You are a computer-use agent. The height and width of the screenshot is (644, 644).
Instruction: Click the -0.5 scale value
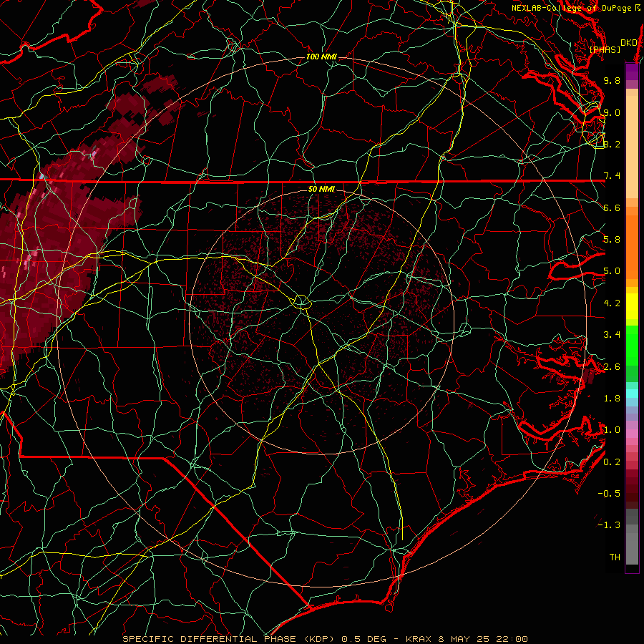(609, 494)
